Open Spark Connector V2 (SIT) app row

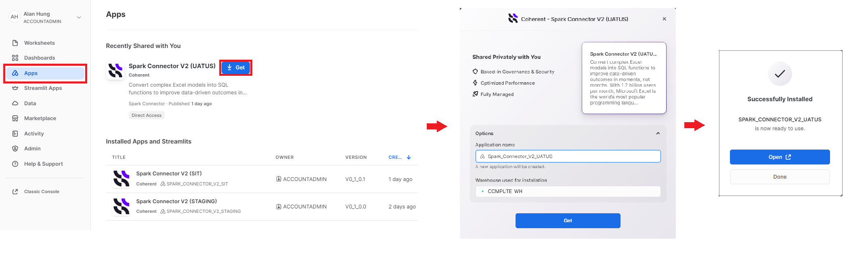click(x=169, y=174)
